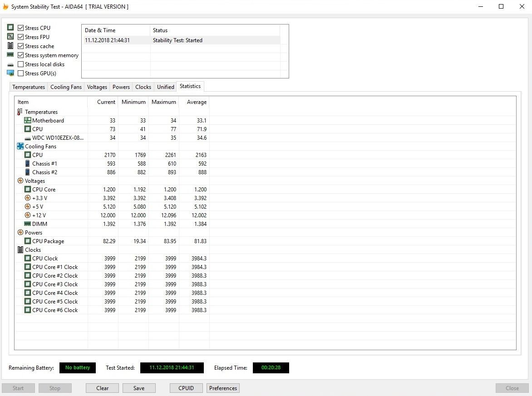Viewport: 532px width, 396px height.
Task: Click the CPU Core voltage chip icon
Action: 28,189
